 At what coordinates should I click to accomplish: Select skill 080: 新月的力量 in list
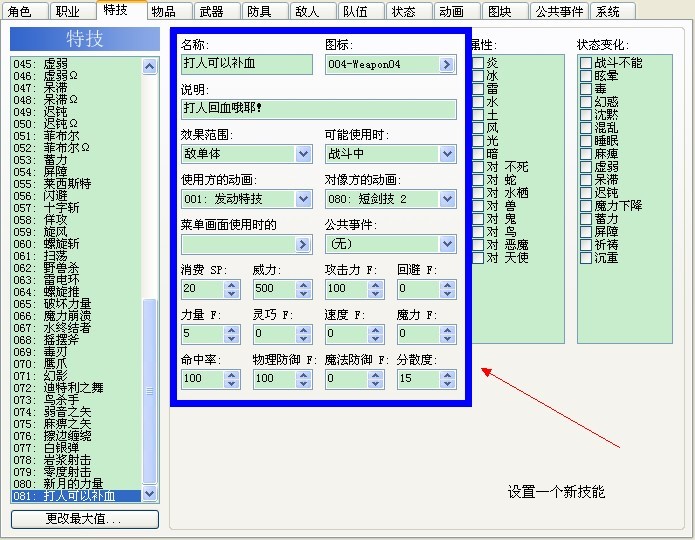point(76,484)
